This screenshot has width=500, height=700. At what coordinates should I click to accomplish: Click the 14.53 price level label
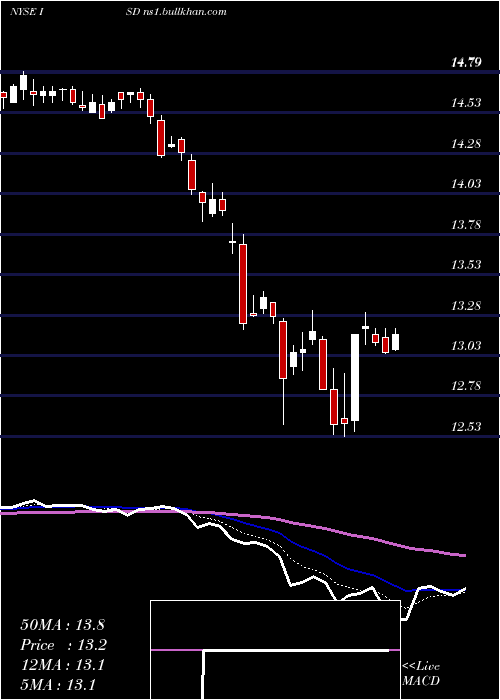coord(466,103)
